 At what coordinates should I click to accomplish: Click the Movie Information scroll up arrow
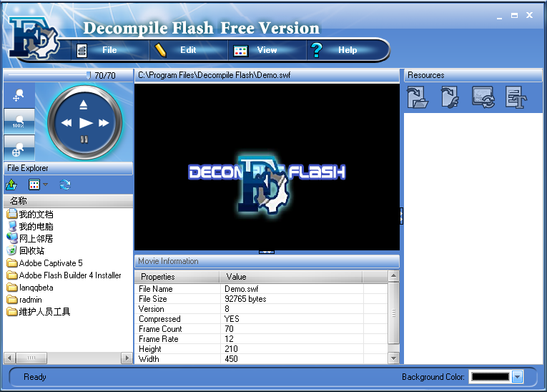coord(393,276)
